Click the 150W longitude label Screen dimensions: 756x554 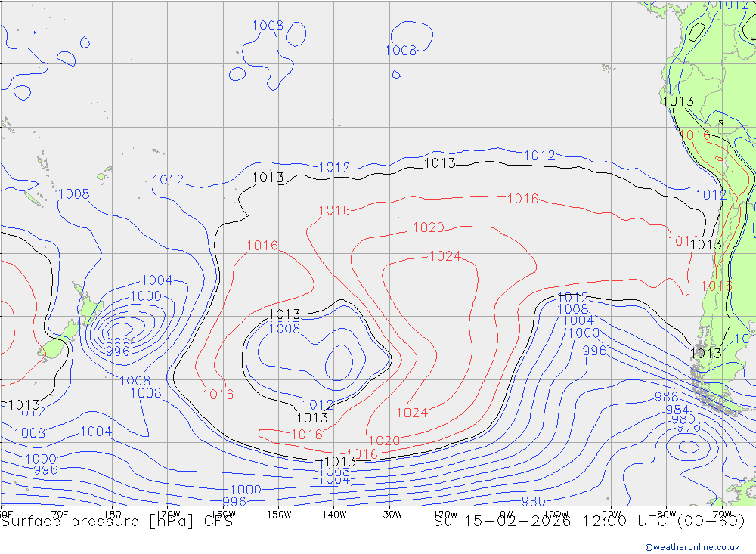point(279,515)
